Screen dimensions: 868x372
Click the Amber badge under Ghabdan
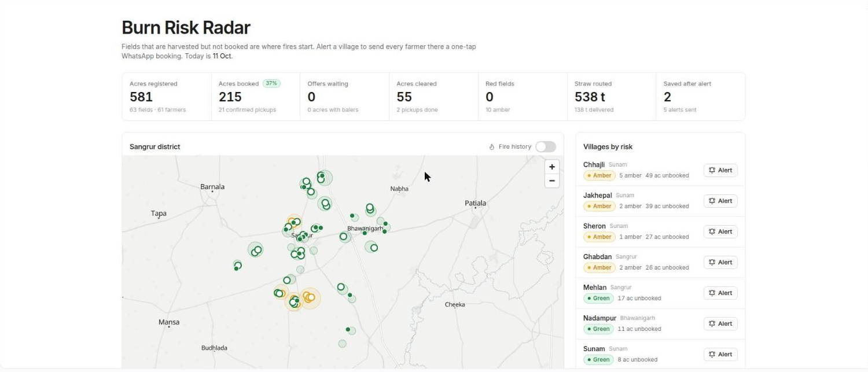pyautogui.click(x=599, y=267)
